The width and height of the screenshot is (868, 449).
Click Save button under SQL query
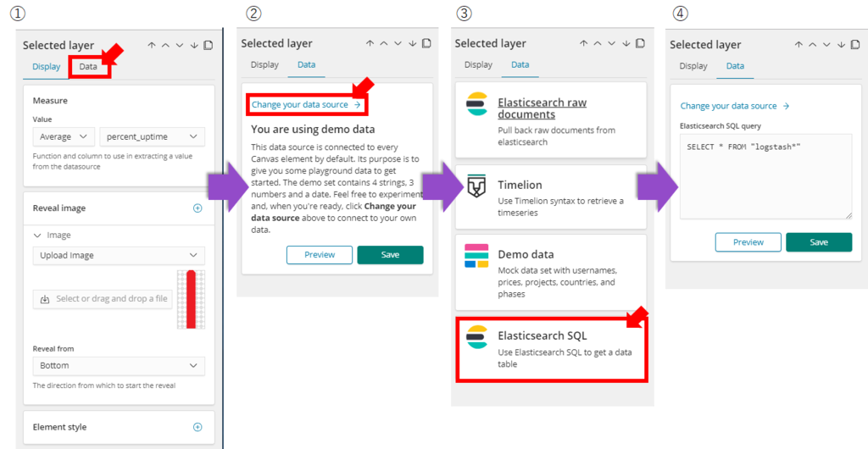tap(820, 242)
